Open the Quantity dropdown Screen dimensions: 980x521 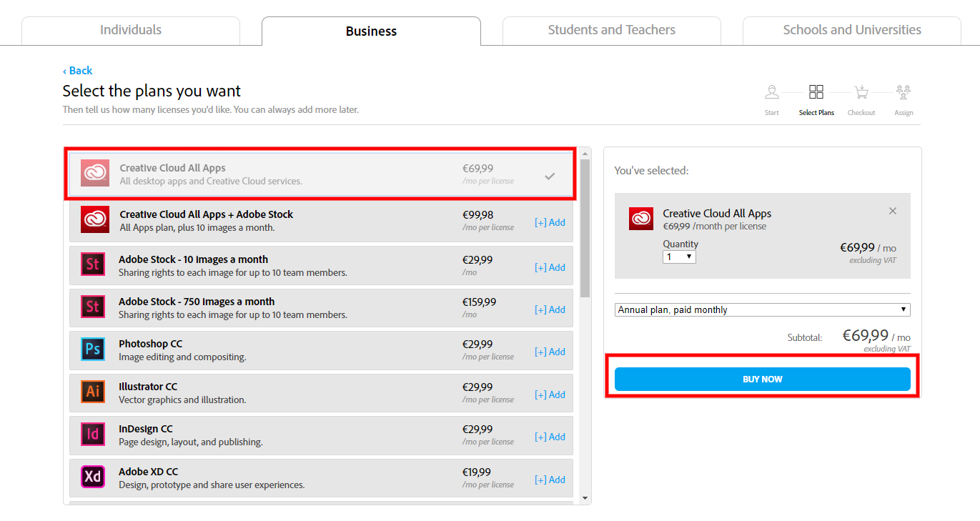tap(679, 257)
